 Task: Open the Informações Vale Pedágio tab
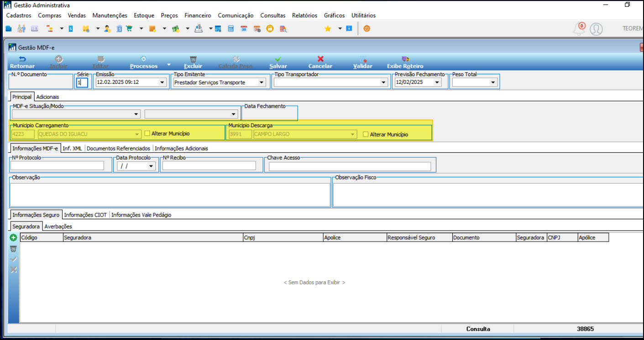141,215
